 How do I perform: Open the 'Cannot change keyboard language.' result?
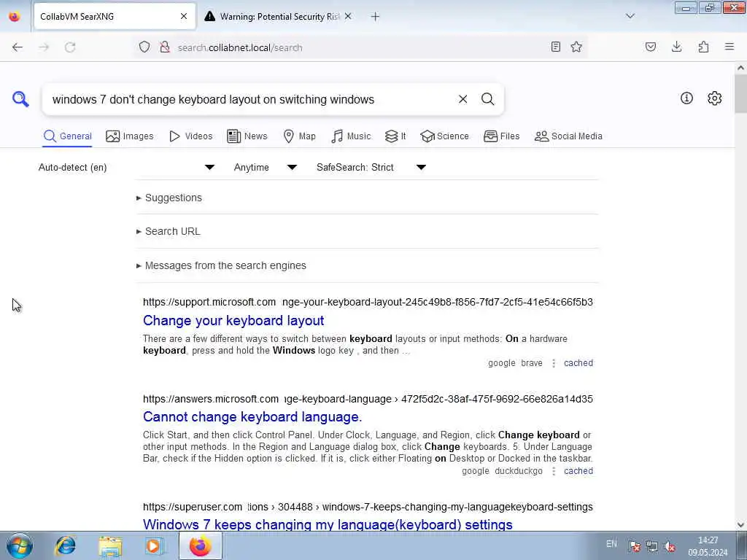tap(252, 416)
